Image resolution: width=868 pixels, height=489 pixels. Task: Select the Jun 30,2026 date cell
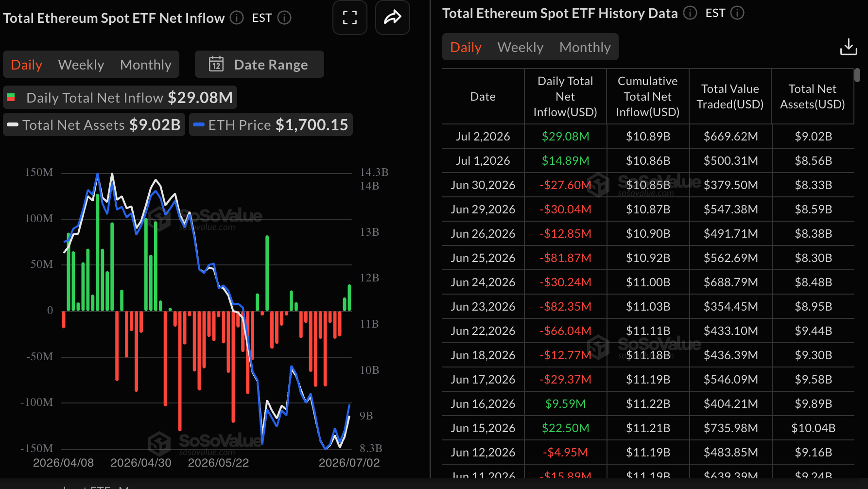(483, 185)
